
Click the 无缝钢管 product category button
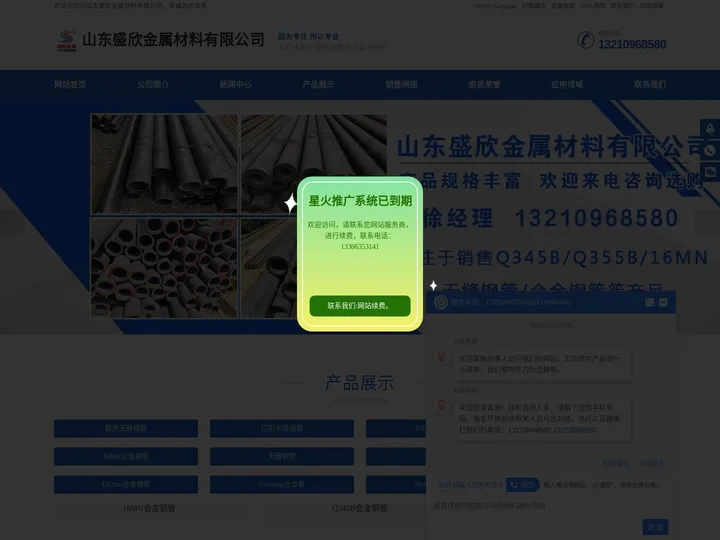pos(281,456)
